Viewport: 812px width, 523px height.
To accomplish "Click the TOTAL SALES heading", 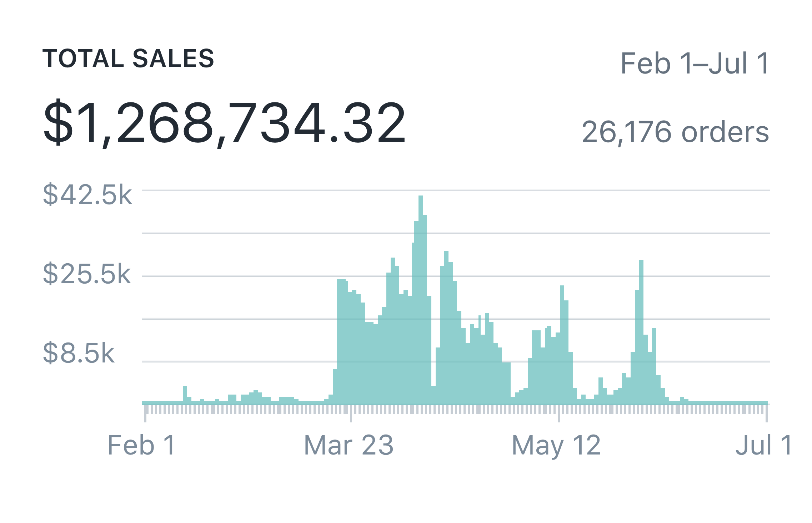I will [128, 59].
